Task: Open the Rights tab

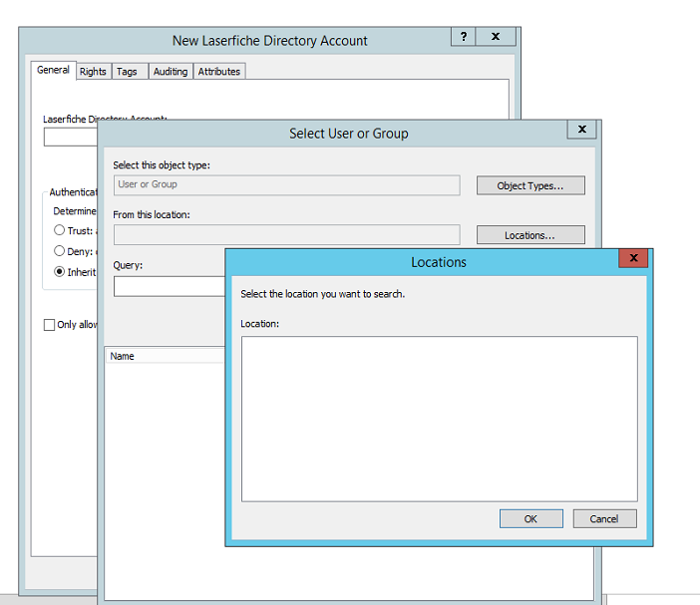Action: [93, 72]
